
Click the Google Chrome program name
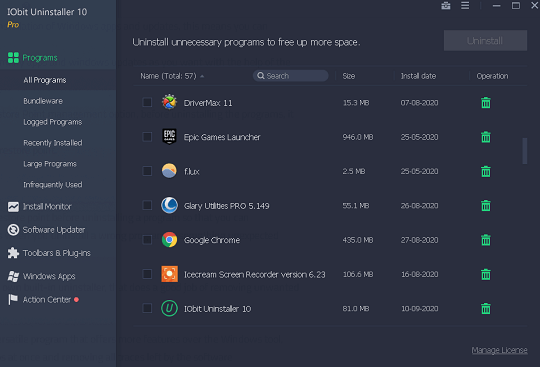(x=212, y=240)
